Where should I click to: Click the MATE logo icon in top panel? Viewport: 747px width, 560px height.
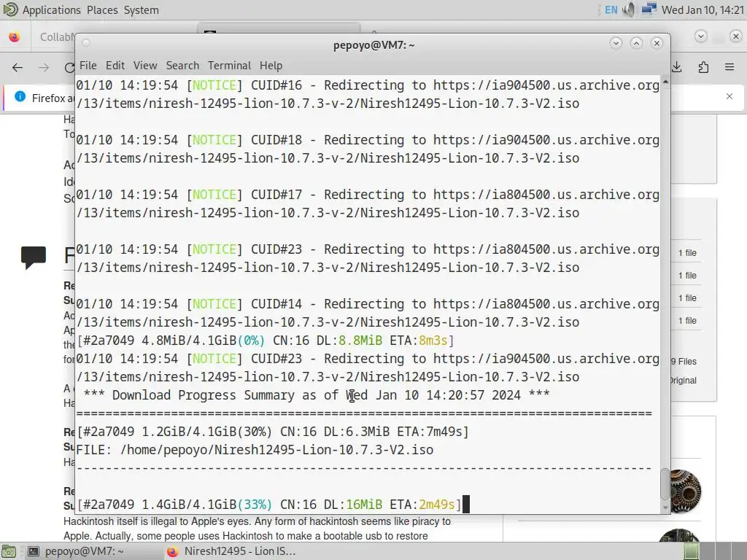[10, 9]
